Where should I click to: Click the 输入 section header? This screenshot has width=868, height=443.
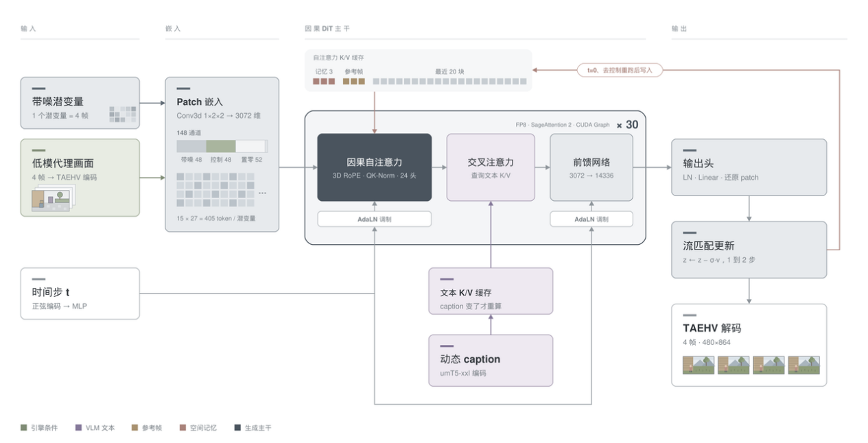28,29
